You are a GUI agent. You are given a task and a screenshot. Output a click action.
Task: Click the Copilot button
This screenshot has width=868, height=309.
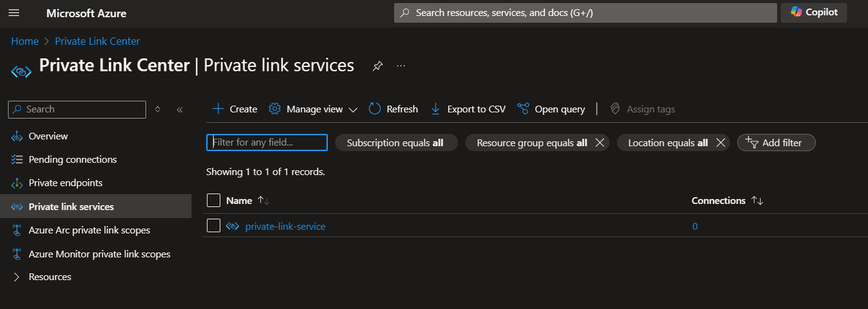(x=813, y=12)
